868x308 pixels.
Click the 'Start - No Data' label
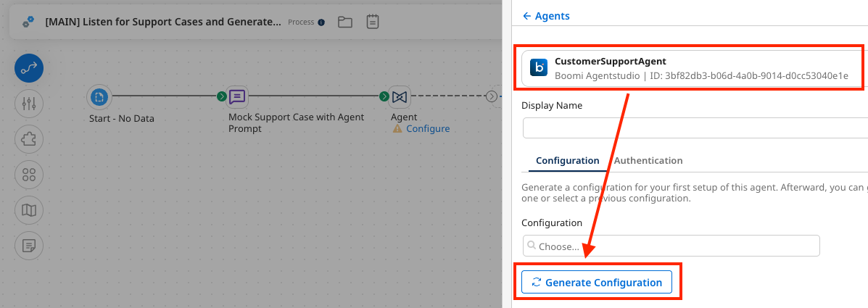tap(122, 118)
